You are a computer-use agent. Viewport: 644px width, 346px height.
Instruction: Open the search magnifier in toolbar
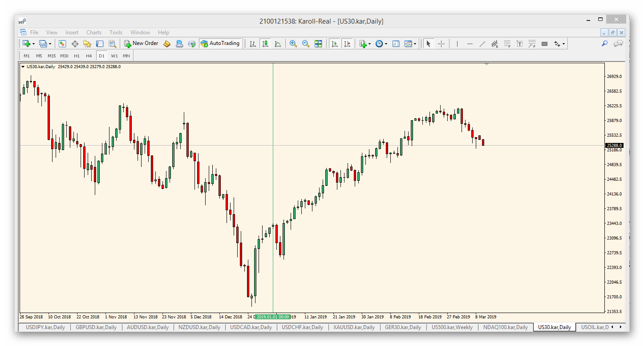[604, 44]
